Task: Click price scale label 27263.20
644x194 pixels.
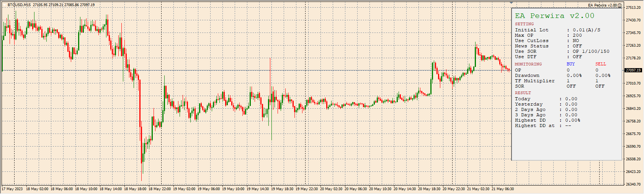Action: click(633, 46)
